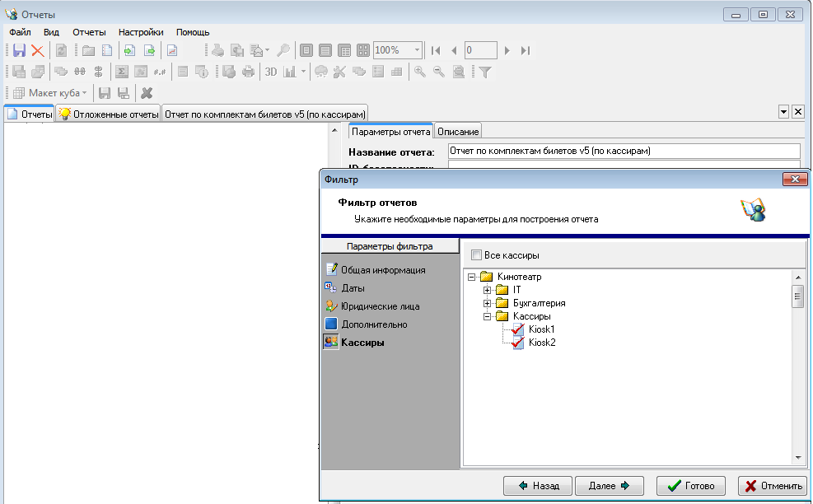Click the scissors icon in the toolbar
The height and width of the screenshot is (504, 813).
pos(340,72)
